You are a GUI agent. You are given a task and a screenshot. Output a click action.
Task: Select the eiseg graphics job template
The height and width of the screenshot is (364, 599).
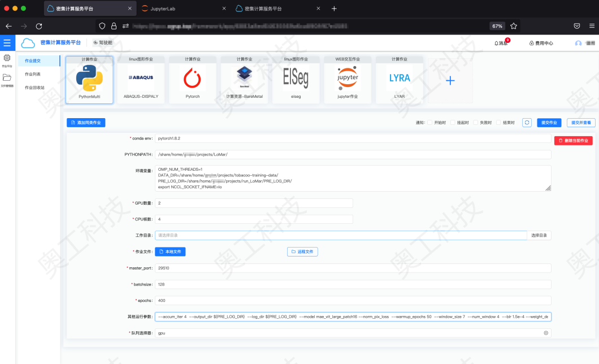pos(296,80)
